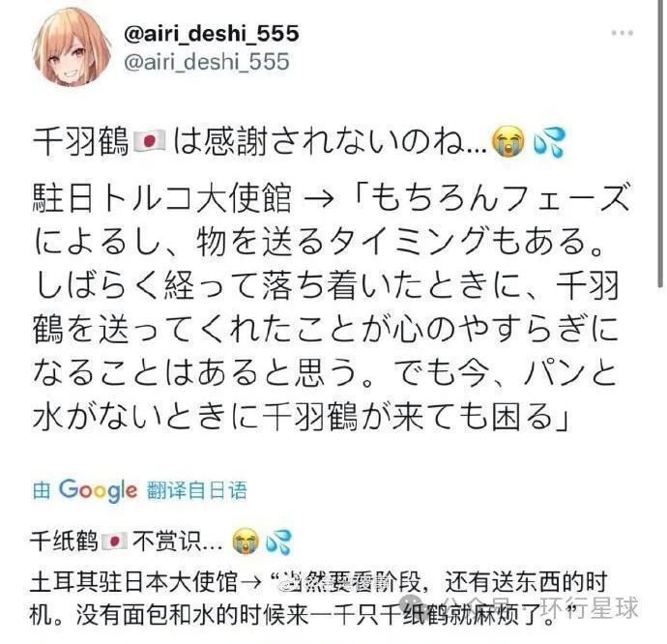
Task: Click the sweat droplets emoji in Chinese translation
Action: click(x=278, y=542)
